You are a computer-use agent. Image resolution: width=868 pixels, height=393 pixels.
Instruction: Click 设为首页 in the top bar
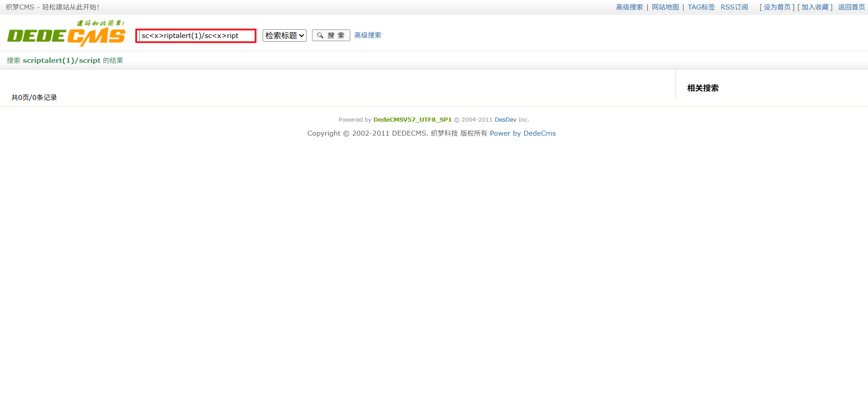(x=777, y=7)
